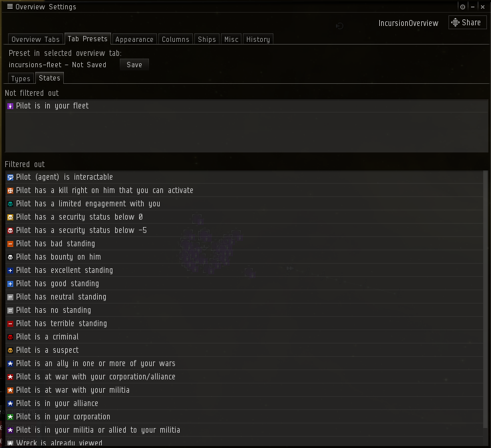Open the Overview Settings hamburger menu icon
This screenshot has height=448, width=491.
(10, 7)
